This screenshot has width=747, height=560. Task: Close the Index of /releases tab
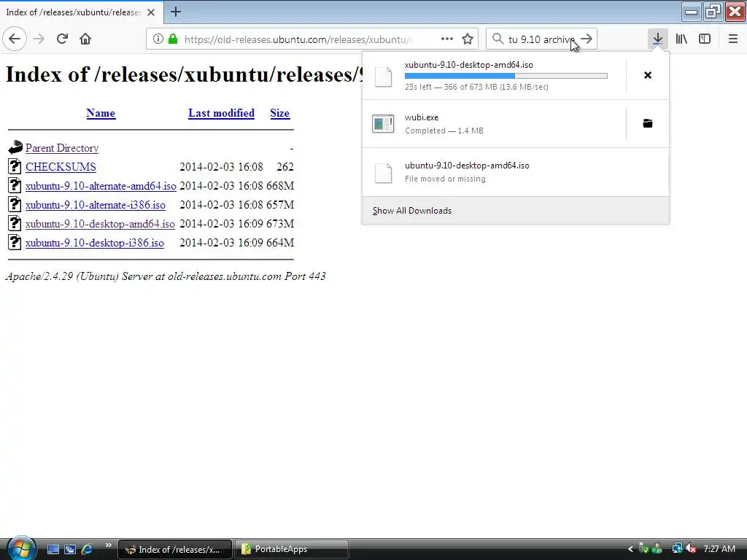151,12
